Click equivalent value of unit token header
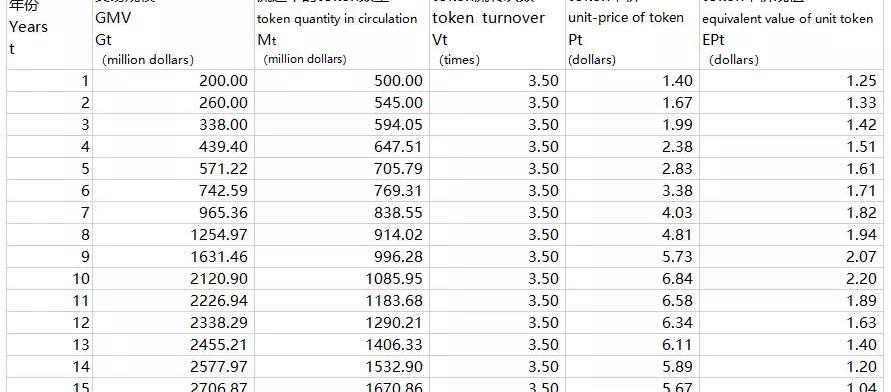The height and width of the screenshot is (392, 891). 792,35
